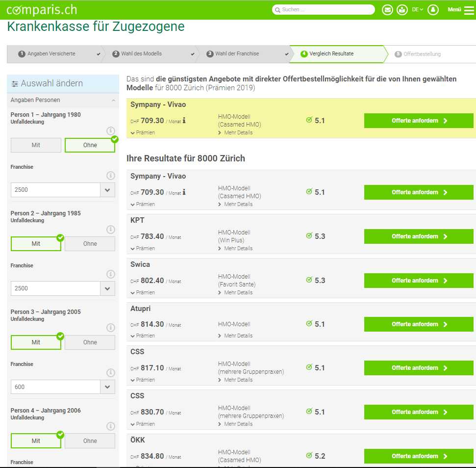
Task: Select Ohne for Person 3 accident cover
Action: click(x=90, y=342)
